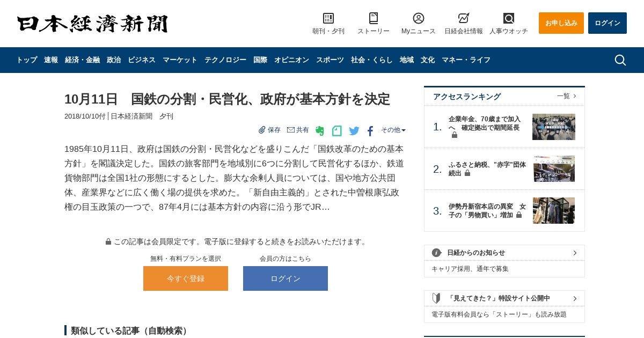
Task: Open the ストーリー book icon
Action: click(374, 18)
